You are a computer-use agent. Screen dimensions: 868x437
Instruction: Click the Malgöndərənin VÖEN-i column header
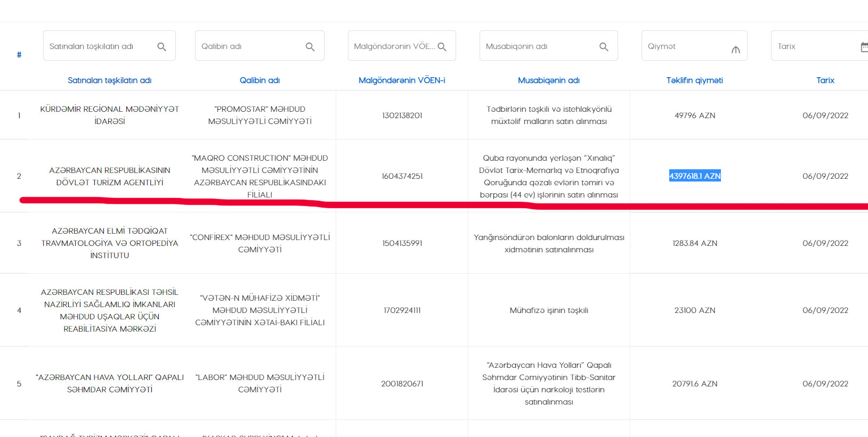[x=402, y=80]
